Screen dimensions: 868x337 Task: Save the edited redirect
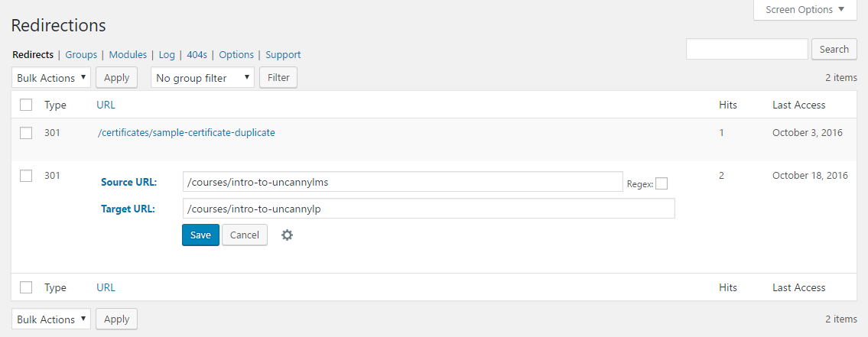tap(200, 235)
